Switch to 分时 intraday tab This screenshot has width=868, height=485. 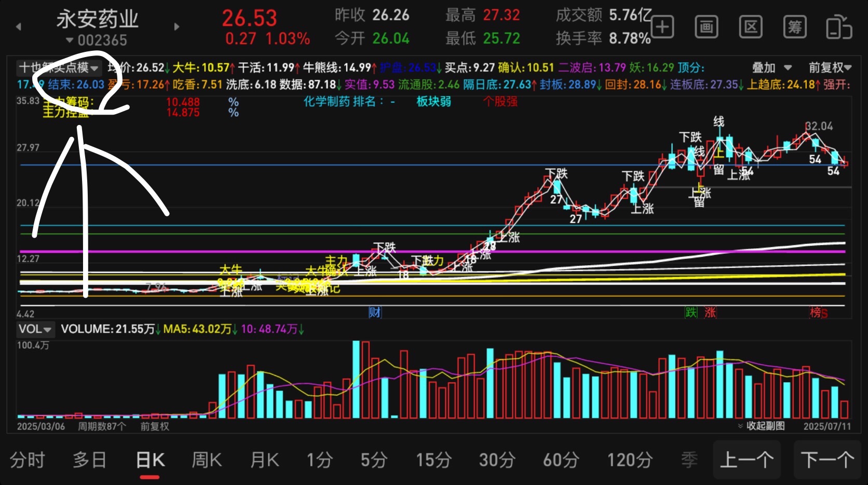point(28,460)
